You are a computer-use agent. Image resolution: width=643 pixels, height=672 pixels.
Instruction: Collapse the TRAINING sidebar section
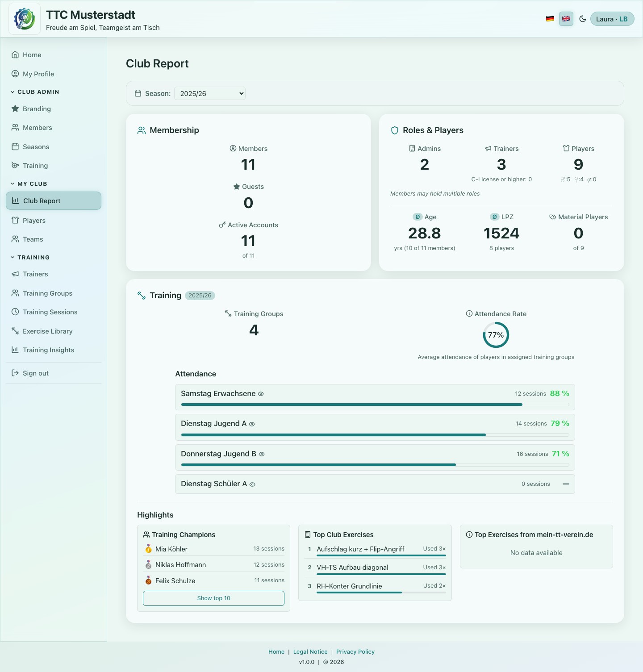[x=30, y=257]
